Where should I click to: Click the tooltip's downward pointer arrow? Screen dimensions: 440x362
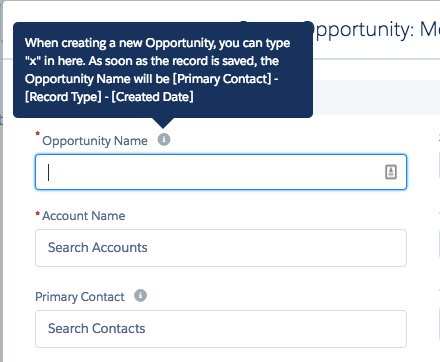pos(163,123)
